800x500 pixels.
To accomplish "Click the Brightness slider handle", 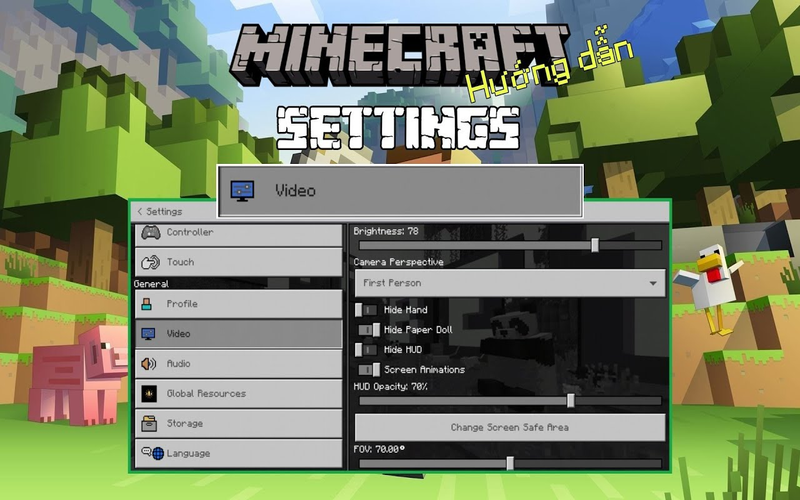I will pos(595,245).
